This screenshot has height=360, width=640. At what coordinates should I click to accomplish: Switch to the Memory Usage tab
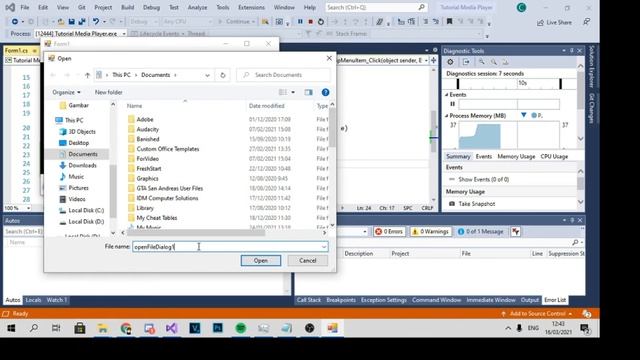516,156
